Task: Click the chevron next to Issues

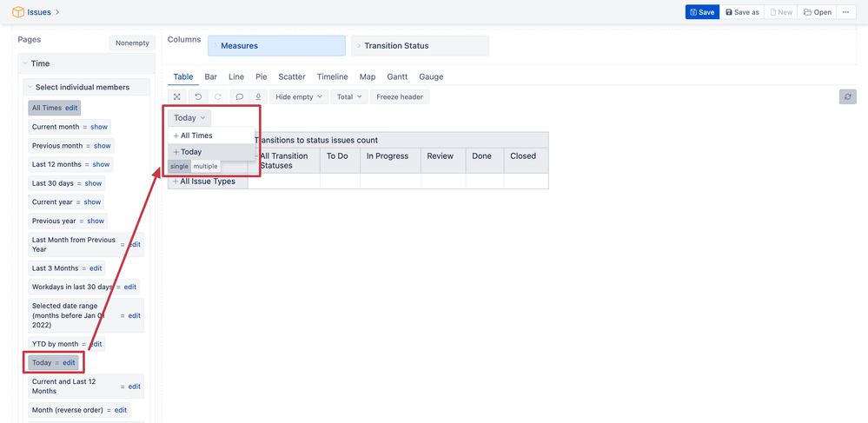Action: pos(56,12)
